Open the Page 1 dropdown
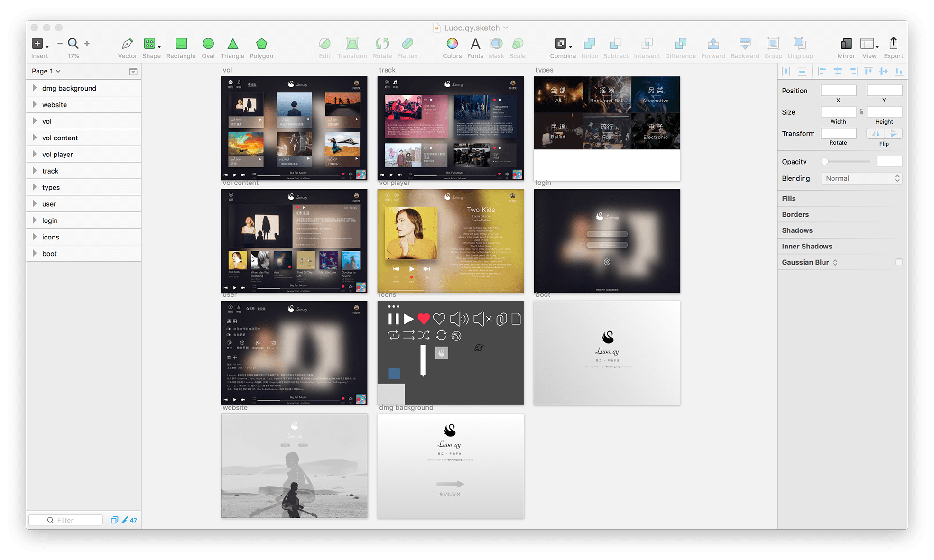The image size is (934, 560). 46,71
